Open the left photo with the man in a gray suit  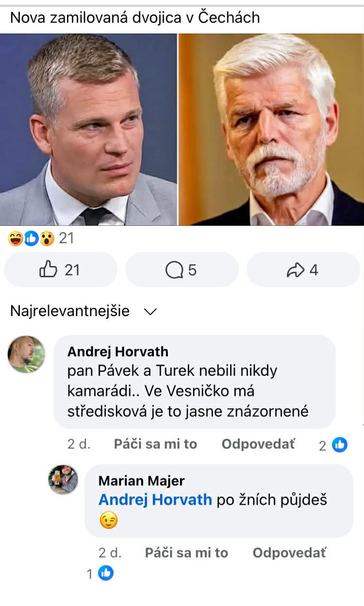(x=88, y=129)
